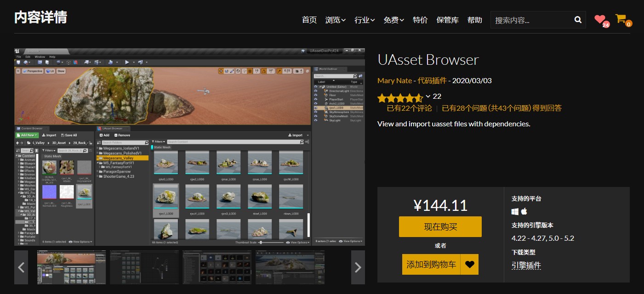Expand the 行业 dropdown menu

click(x=365, y=20)
